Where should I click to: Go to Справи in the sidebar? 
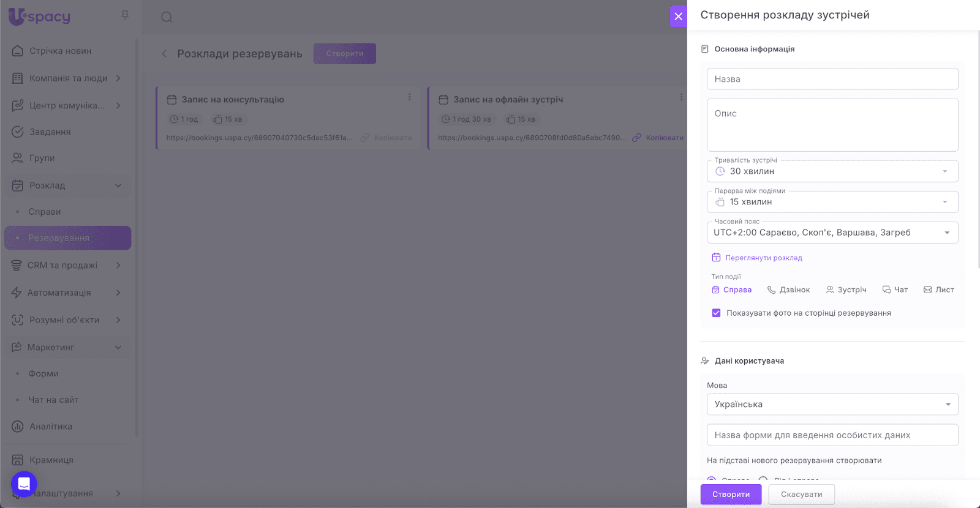pos(45,212)
